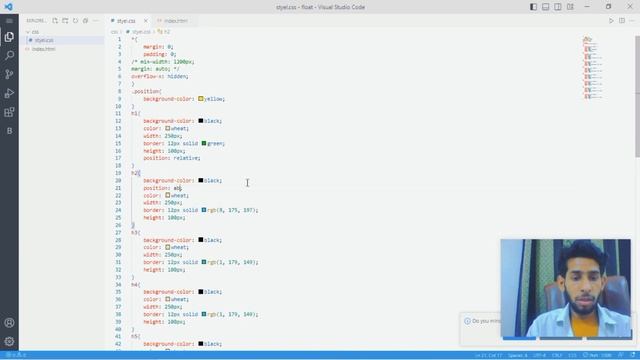Open the Source Control view
The image size is (640, 360).
9,74
